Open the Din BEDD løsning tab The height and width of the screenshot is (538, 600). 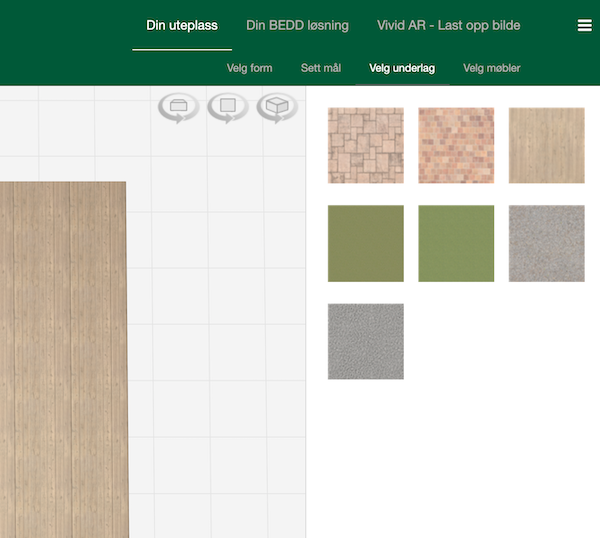point(297,25)
